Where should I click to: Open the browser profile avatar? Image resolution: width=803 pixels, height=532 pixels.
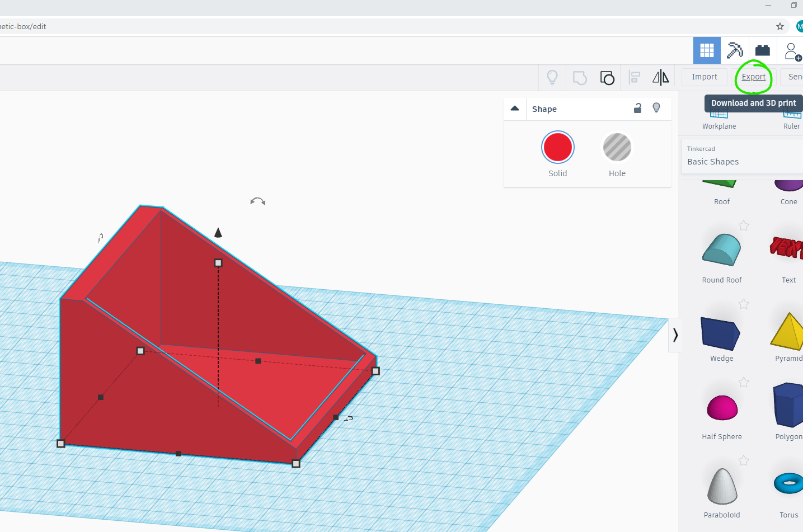click(800, 26)
